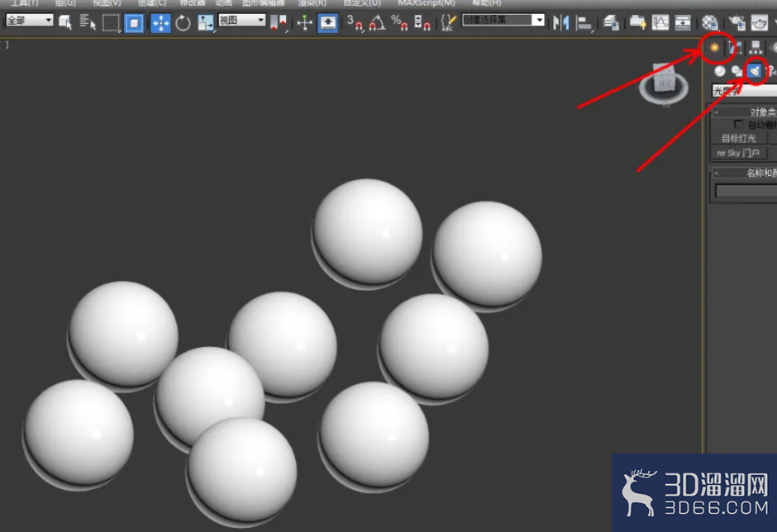Choose the Select and Scale tool
777x532 pixels.
[205, 23]
